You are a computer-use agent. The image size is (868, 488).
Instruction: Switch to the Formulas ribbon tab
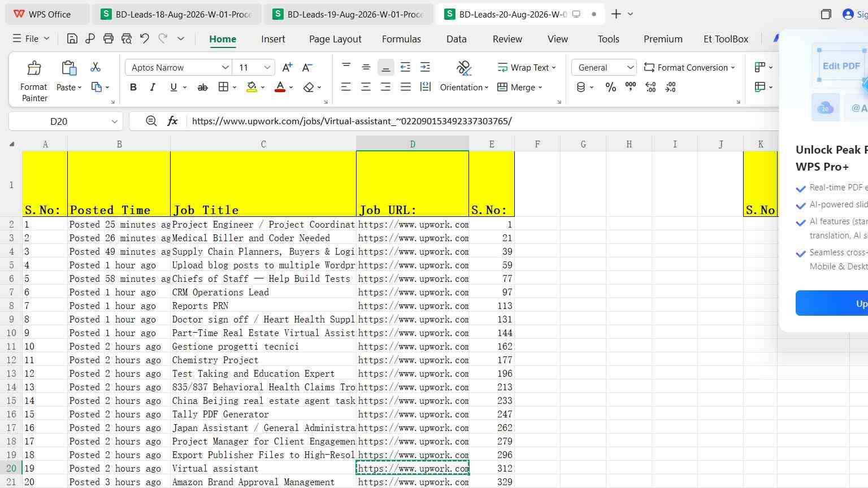coord(401,39)
